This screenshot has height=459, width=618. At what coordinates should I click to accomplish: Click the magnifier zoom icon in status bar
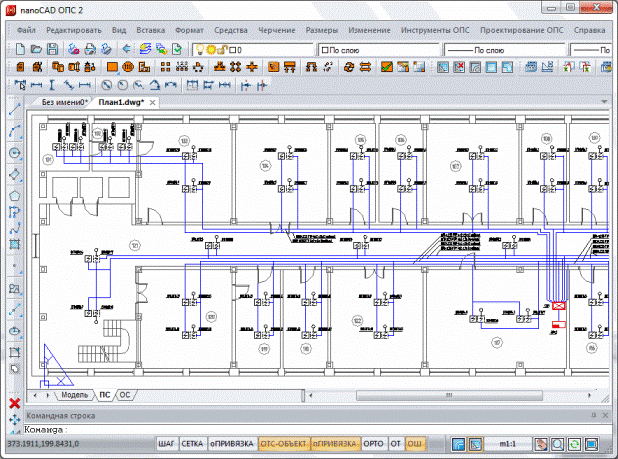[558, 444]
